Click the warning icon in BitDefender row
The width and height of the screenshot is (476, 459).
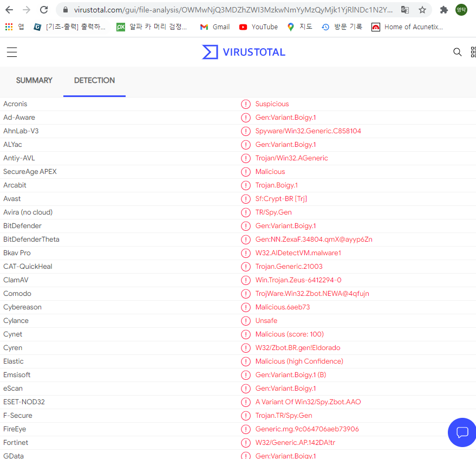pyautogui.click(x=246, y=226)
